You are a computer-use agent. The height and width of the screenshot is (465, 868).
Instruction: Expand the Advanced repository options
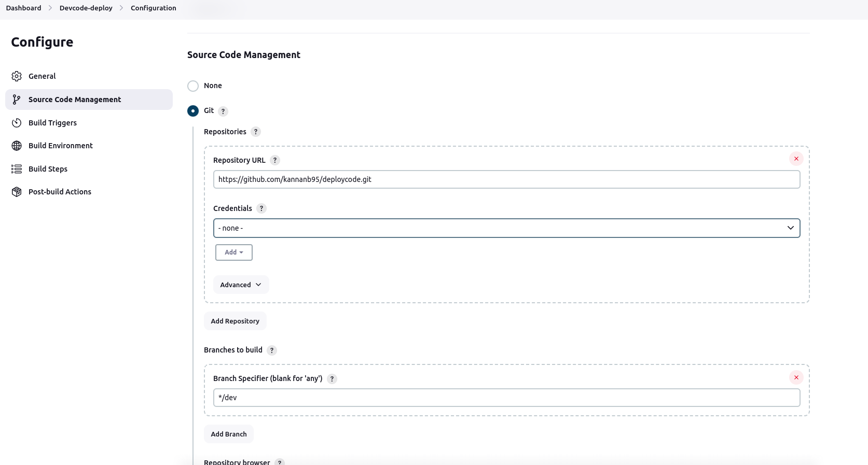pyautogui.click(x=241, y=285)
